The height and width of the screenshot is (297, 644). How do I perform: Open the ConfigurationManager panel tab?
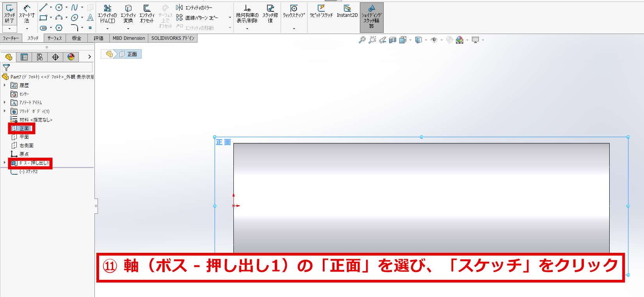click(40, 57)
